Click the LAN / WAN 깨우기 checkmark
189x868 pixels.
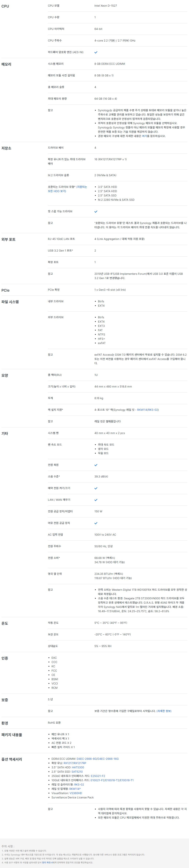(96, 500)
